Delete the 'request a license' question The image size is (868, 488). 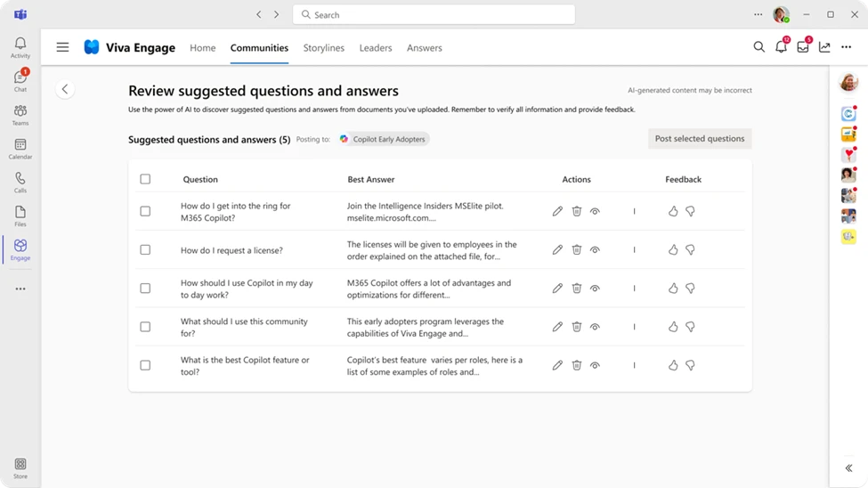coord(577,250)
